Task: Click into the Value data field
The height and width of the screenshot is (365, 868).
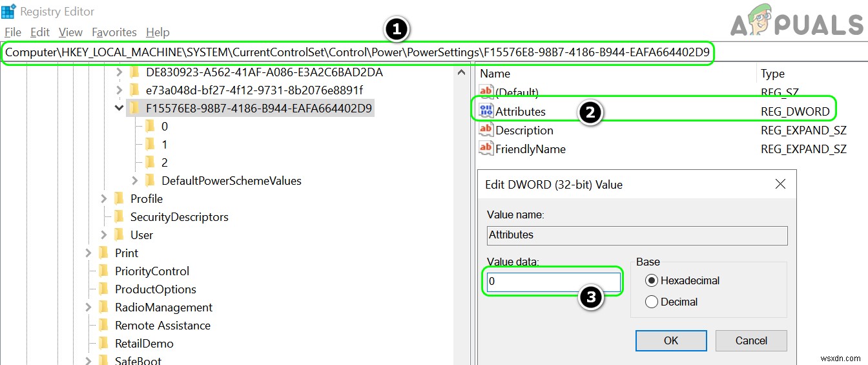Action: 553,282
